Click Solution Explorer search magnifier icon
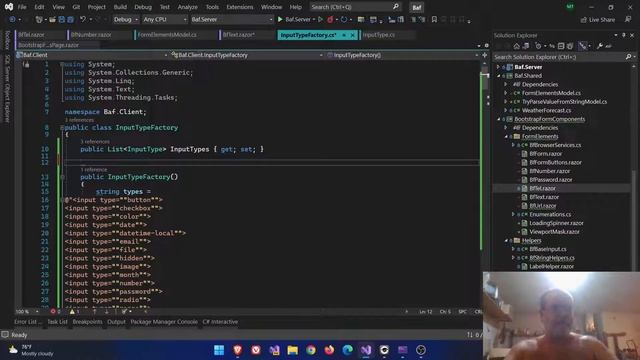The height and width of the screenshot is (360, 640). [x=628, y=57]
